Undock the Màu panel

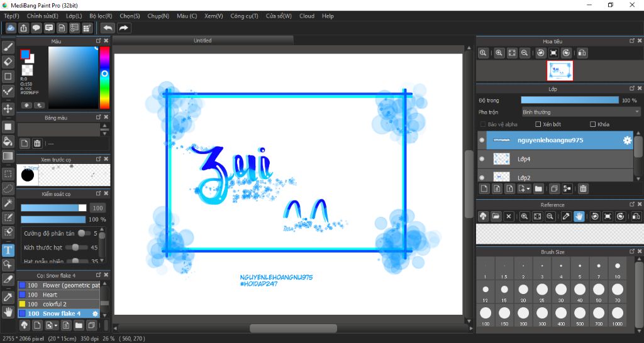point(98,41)
